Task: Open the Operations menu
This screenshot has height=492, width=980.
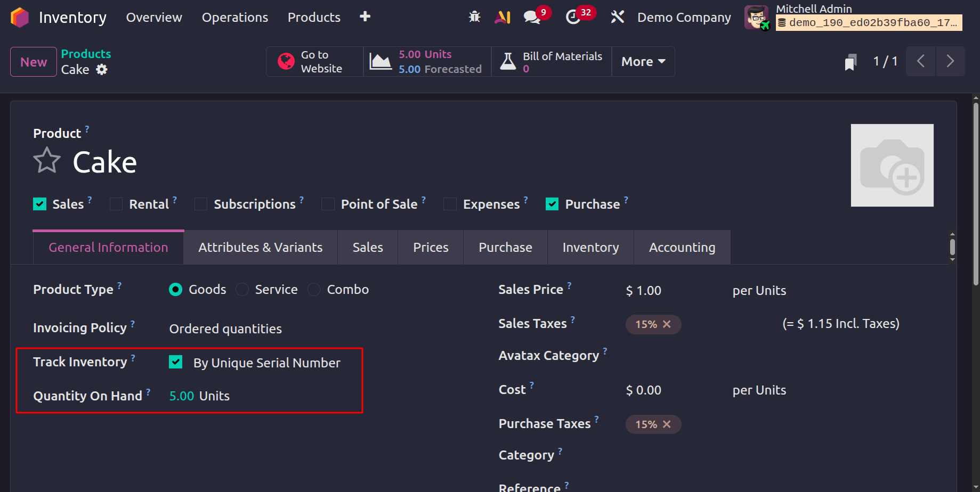Action: point(234,17)
